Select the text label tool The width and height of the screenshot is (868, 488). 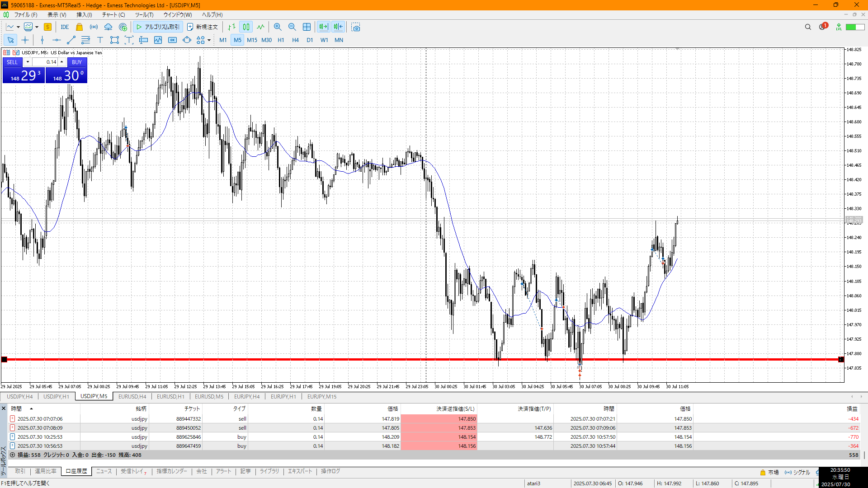pyautogui.click(x=129, y=40)
